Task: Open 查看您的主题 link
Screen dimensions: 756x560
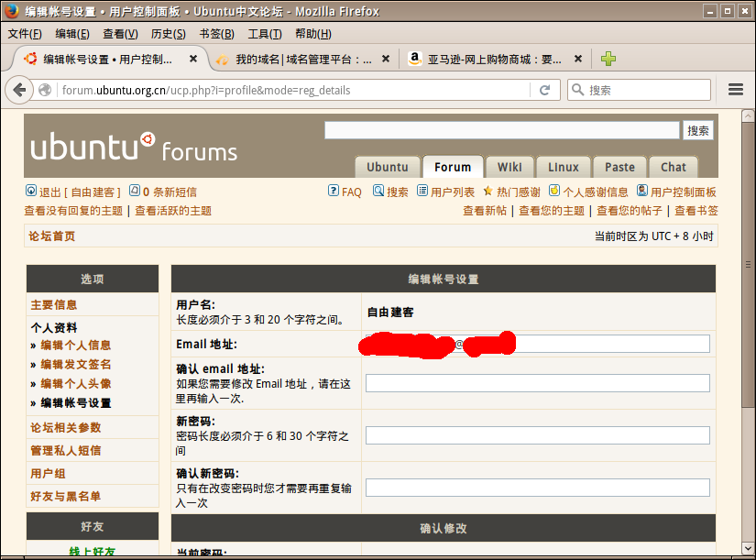Action: pyautogui.click(x=552, y=211)
